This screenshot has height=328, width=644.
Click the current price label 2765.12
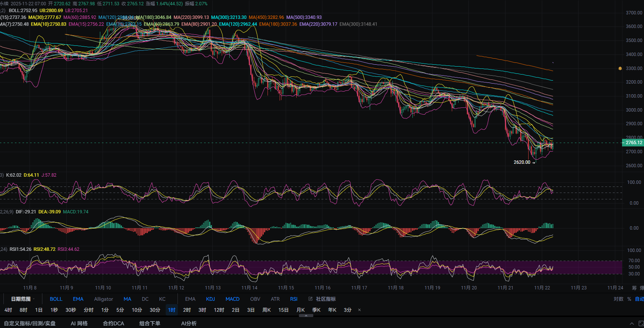point(633,143)
